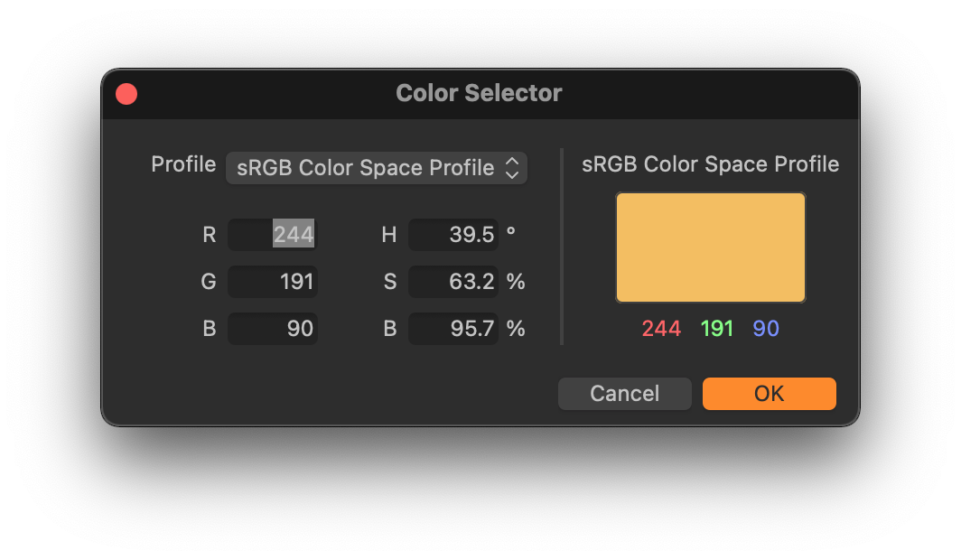This screenshot has width=961, height=560.
Task: Click the green value label 191
Action: point(716,329)
